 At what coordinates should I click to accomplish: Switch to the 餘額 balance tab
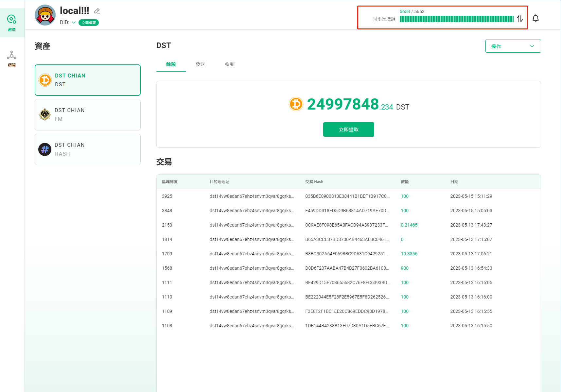point(171,64)
